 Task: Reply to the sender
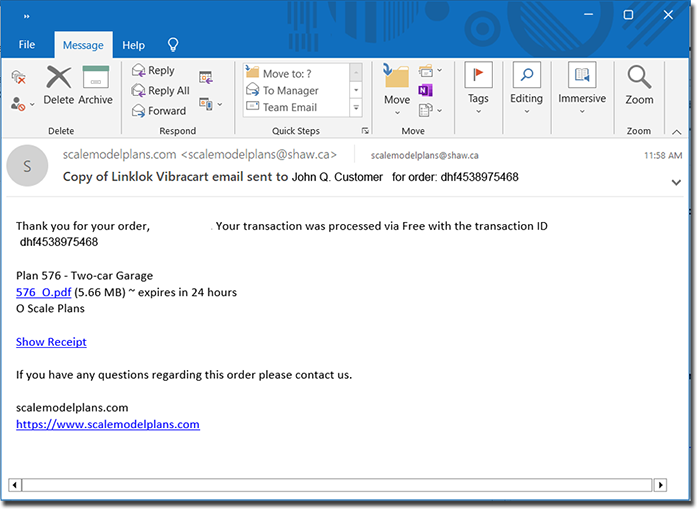pos(153,71)
